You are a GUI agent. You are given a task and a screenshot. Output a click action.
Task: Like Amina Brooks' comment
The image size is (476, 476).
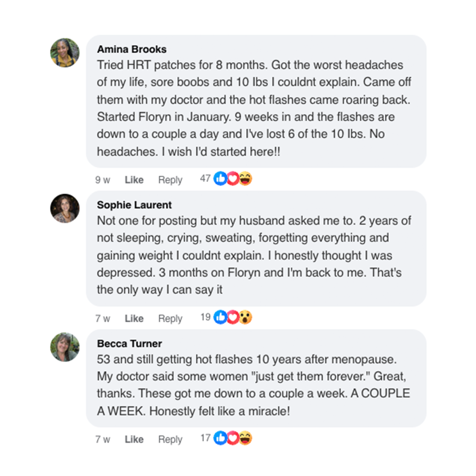(x=134, y=180)
